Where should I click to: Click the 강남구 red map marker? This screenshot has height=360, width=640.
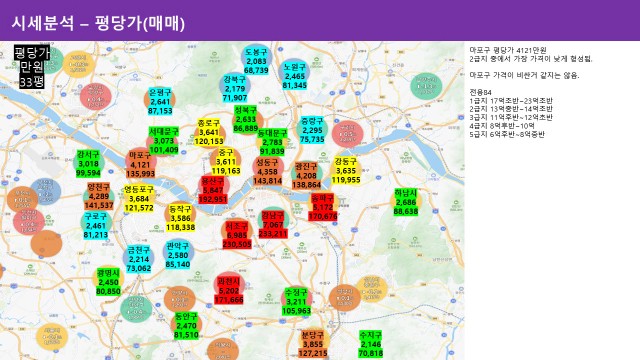click(273, 224)
